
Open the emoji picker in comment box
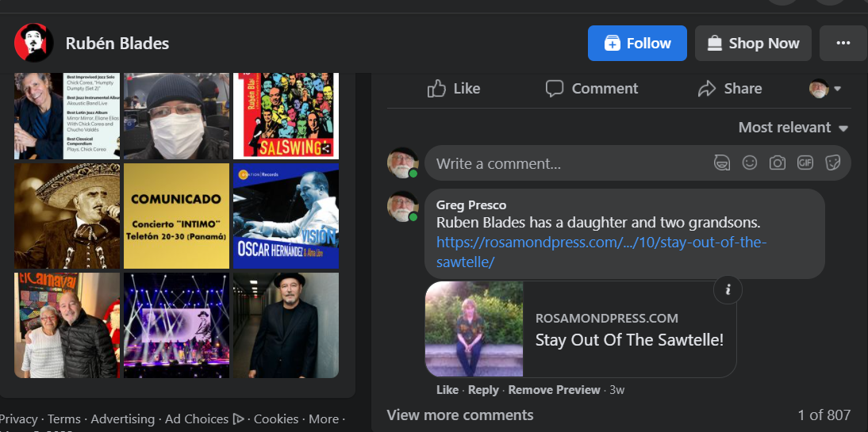[750, 163]
